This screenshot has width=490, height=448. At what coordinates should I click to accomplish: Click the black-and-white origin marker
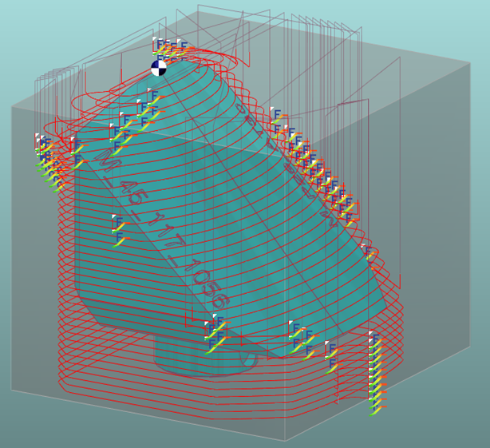(159, 68)
